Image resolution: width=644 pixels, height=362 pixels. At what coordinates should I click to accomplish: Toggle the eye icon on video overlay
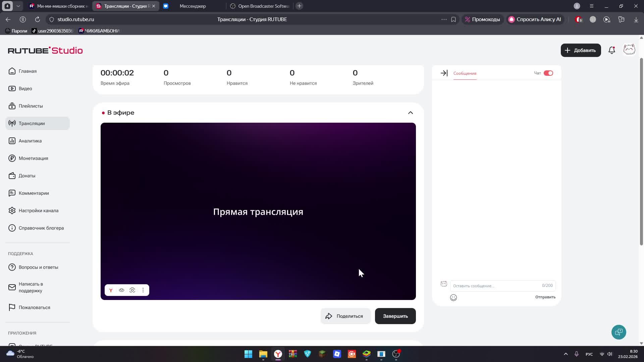121,290
